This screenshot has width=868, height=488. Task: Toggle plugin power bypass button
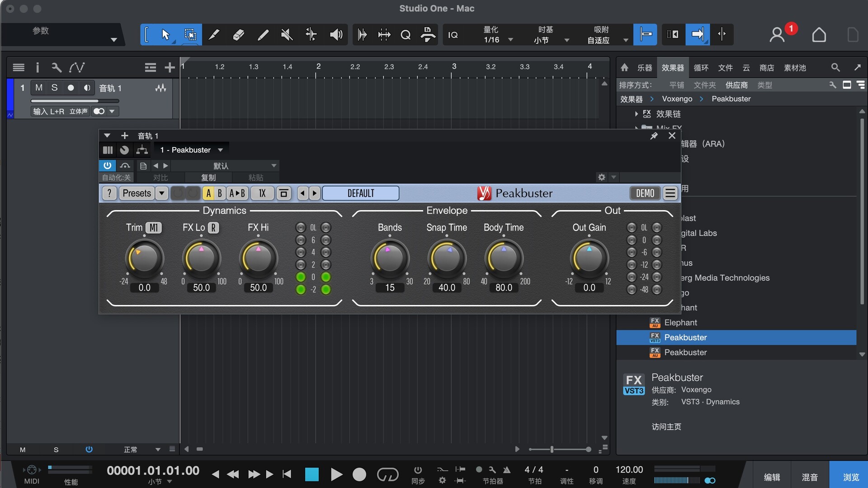107,166
